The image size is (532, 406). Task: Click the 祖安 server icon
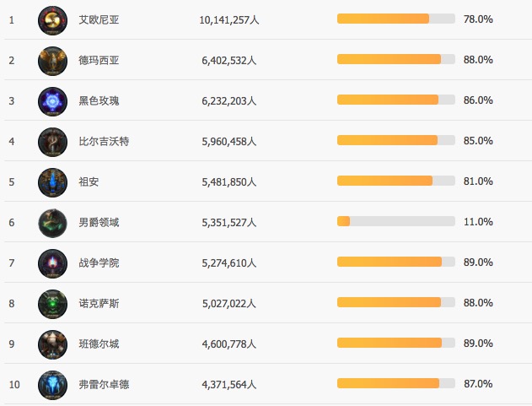pyautogui.click(x=52, y=181)
